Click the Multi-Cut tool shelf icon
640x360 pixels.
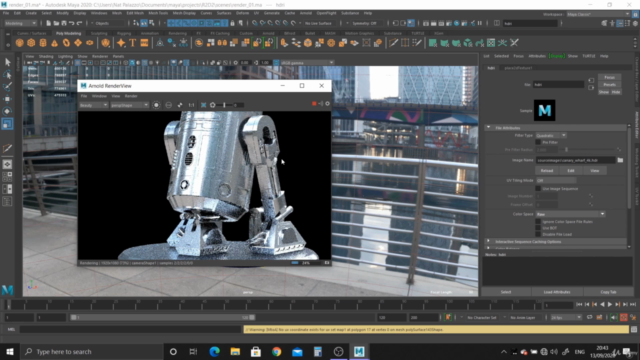[393, 43]
